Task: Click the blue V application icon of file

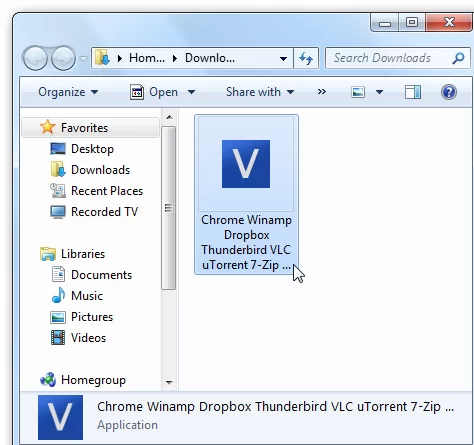Action: coord(246,164)
